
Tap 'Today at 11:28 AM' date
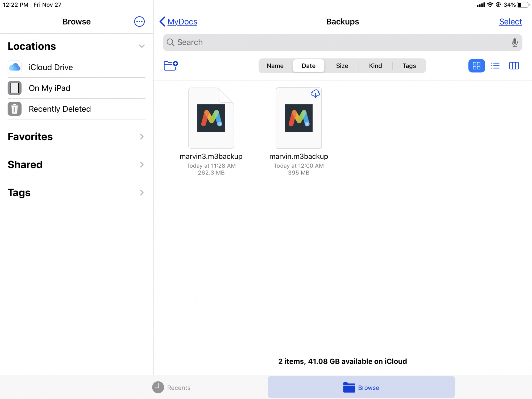click(211, 166)
